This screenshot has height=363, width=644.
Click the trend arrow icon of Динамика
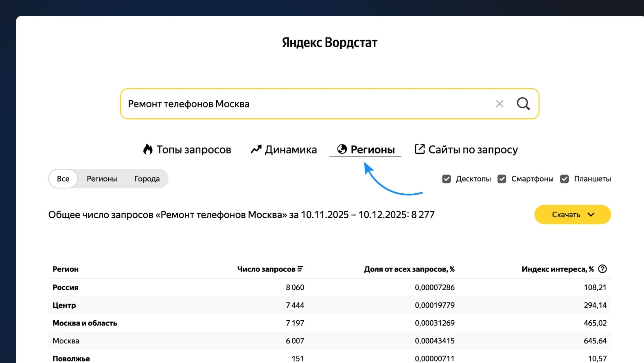coord(256,149)
